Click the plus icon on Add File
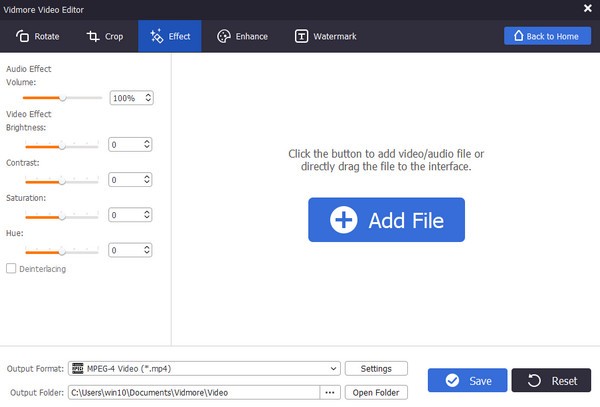Screen dimensions: 600x407 coord(344,220)
